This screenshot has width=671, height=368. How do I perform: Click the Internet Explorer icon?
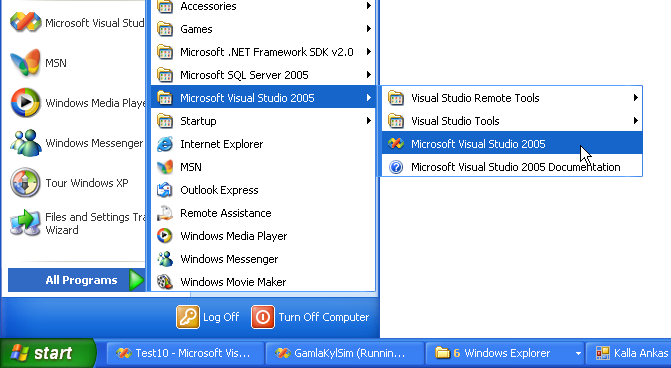(x=165, y=144)
